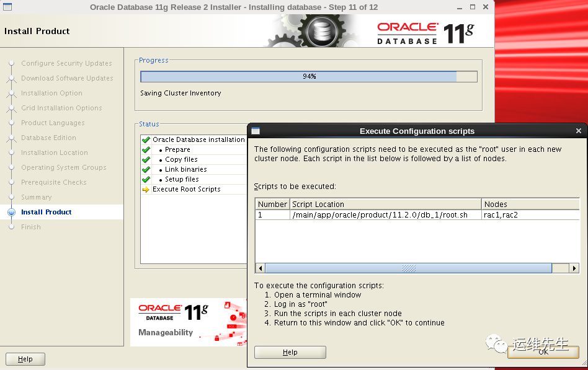Open the installer window menu icon
Viewport: 588px width, 370px height.
pyautogui.click(x=7, y=7)
